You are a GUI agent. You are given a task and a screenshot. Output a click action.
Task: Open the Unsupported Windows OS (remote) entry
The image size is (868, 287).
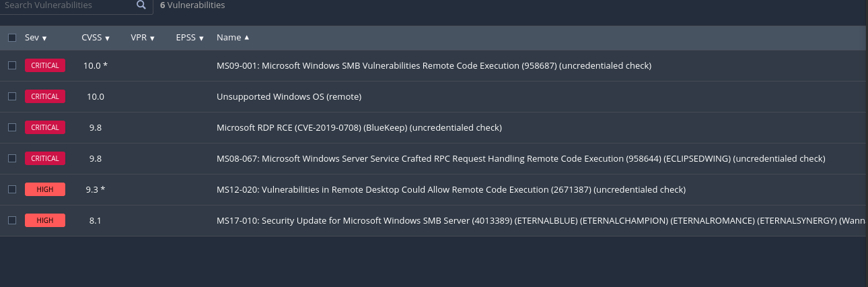tap(289, 96)
